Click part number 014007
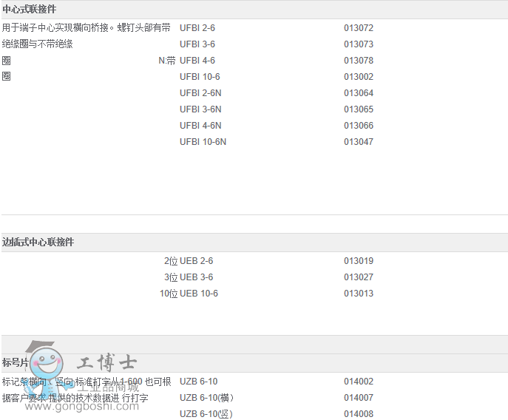Viewport: 508px width, 420px height. (x=359, y=398)
